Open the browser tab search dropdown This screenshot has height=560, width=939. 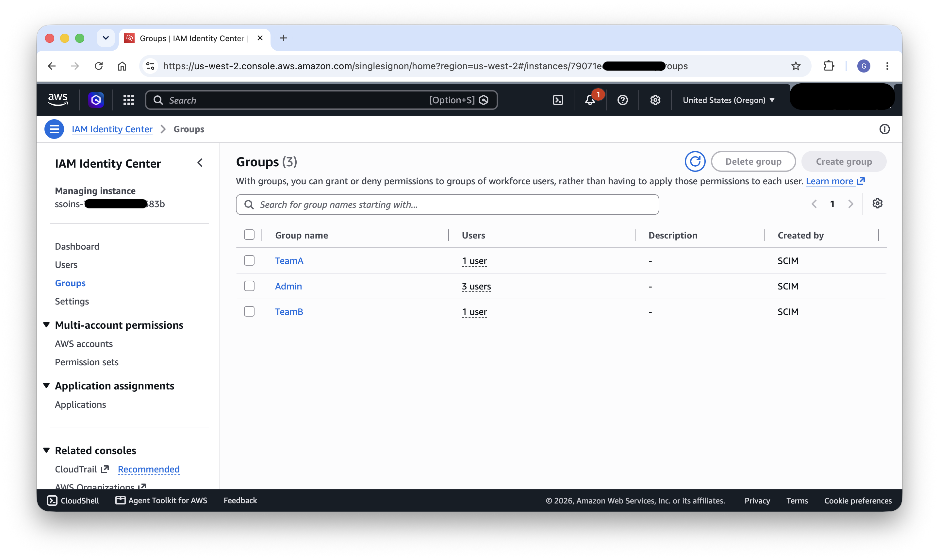click(x=106, y=38)
